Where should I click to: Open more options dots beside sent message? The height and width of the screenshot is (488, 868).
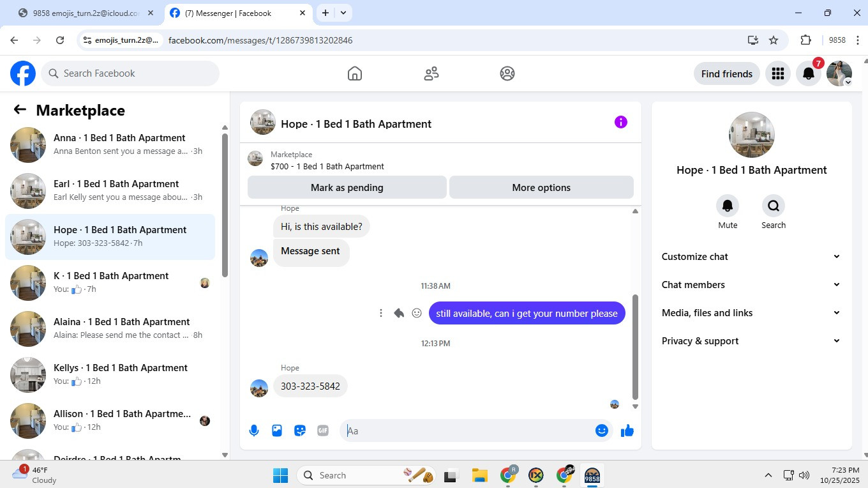click(381, 313)
